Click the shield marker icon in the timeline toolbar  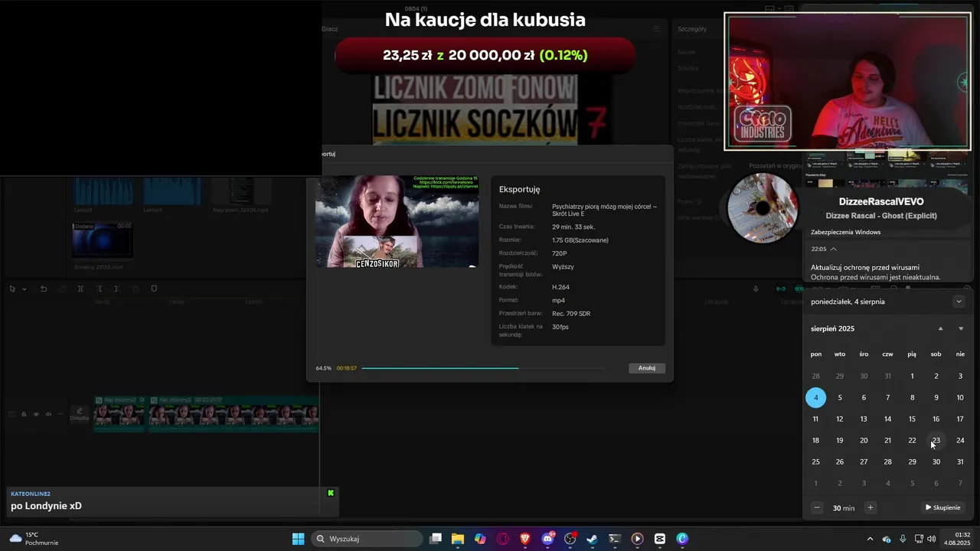[154, 289]
